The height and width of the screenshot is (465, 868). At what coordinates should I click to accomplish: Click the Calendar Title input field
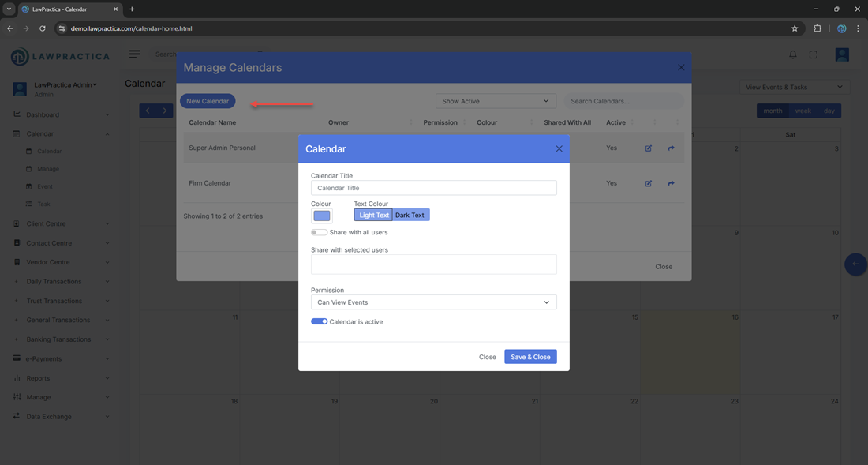[x=433, y=188]
